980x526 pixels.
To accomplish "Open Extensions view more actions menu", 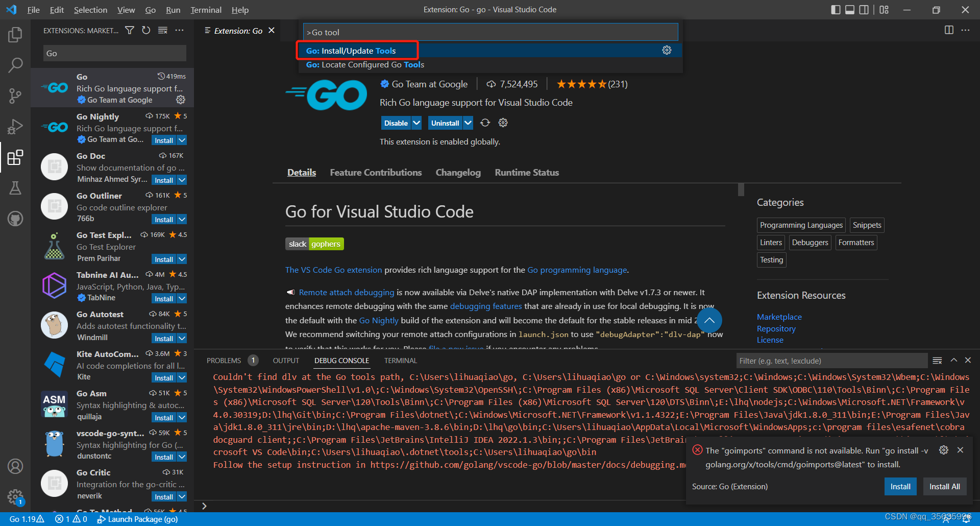I will 179,31.
